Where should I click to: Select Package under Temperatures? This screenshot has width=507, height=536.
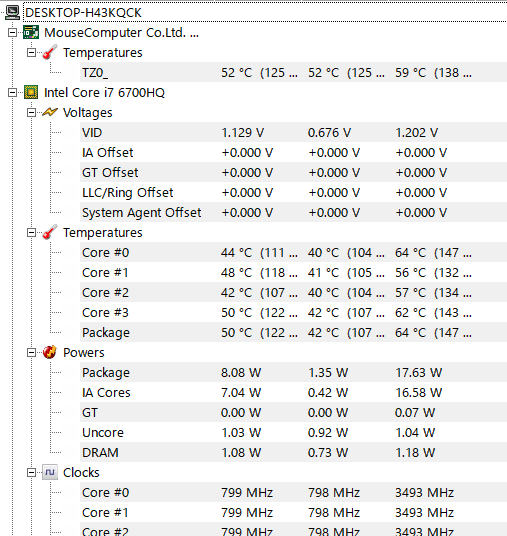coord(293,333)
